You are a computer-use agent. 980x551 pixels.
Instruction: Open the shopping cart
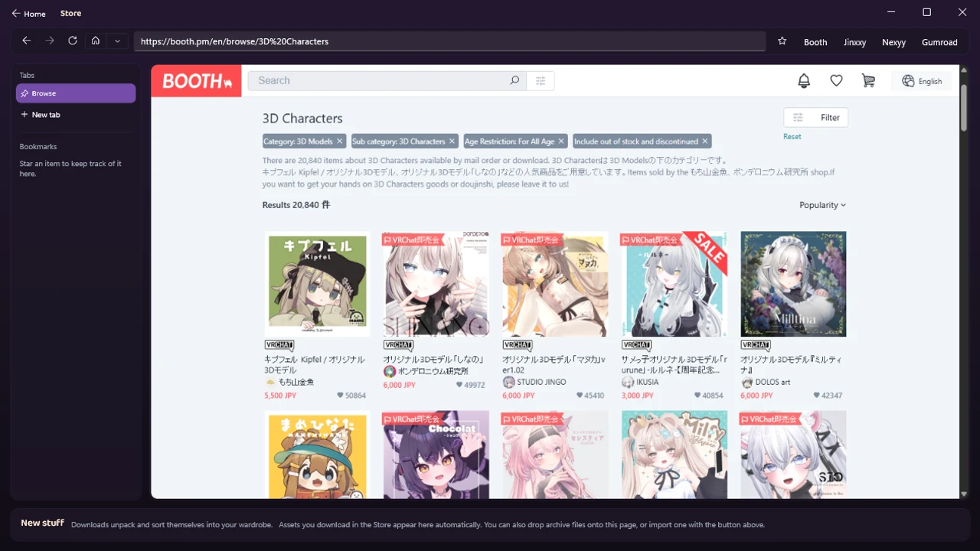(x=868, y=80)
